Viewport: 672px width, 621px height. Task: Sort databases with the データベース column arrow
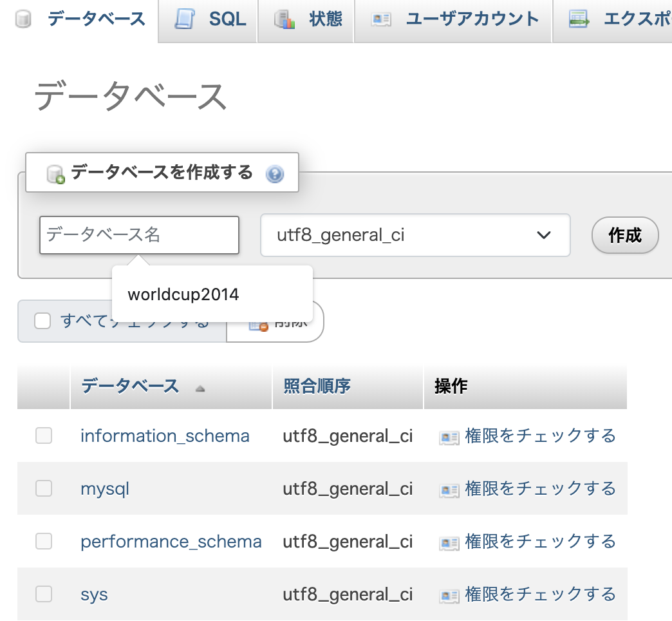click(x=200, y=389)
